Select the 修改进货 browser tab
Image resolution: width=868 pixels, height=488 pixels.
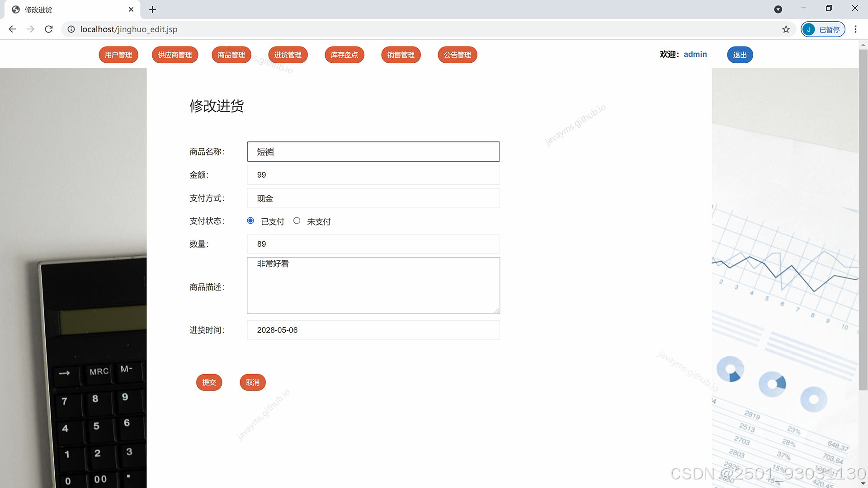pyautogui.click(x=72, y=9)
